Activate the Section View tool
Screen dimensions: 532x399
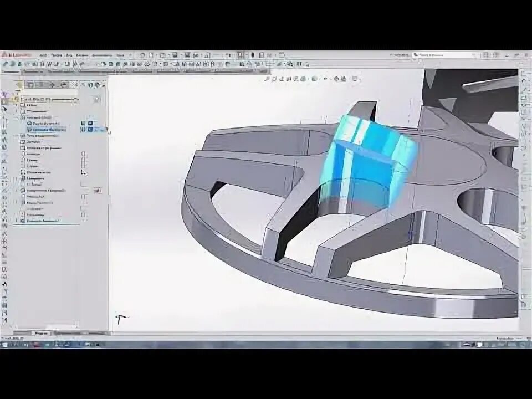tap(288, 79)
